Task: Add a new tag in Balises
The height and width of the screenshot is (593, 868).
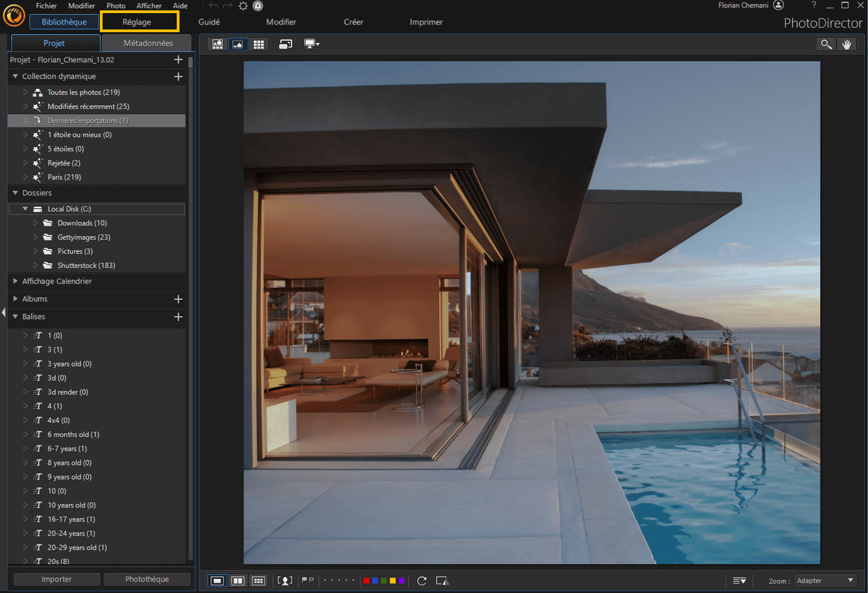Action: [178, 317]
